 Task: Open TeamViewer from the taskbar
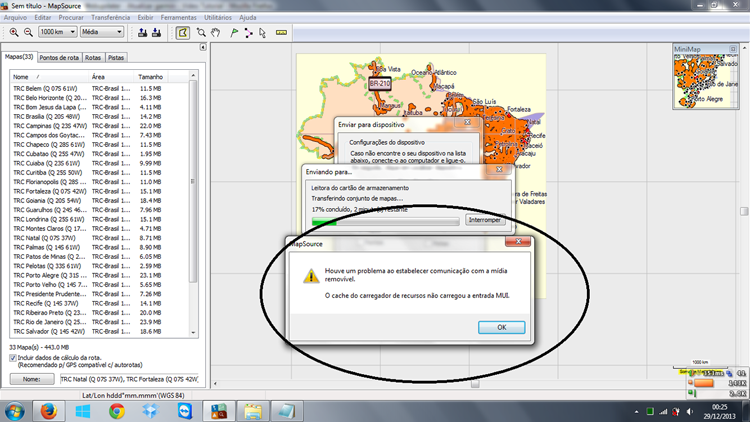pos(185,411)
